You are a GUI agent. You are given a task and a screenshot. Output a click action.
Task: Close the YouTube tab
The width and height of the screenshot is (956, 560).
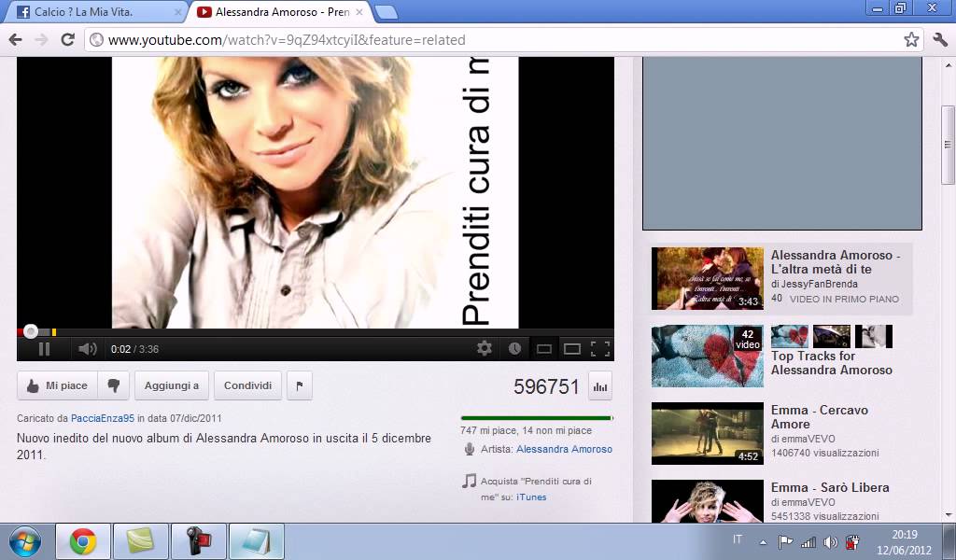click(x=359, y=12)
